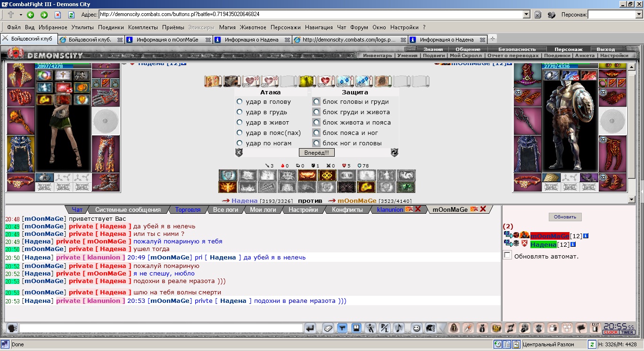Enable Обновлять автомат. checkbox
The width and height of the screenshot is (644, 351).
(x=507, y=256)
